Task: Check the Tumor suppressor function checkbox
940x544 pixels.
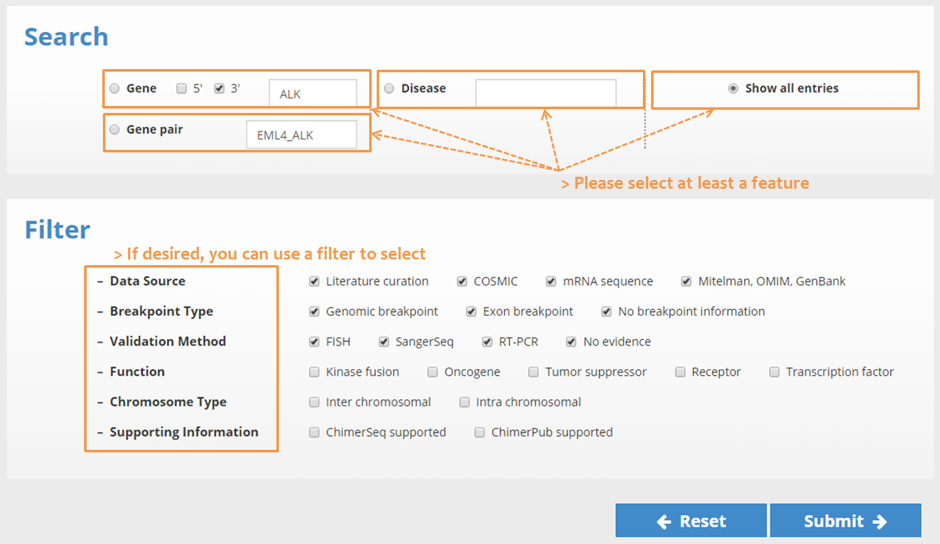Action: pyautogui.click(x=533, y=372)
